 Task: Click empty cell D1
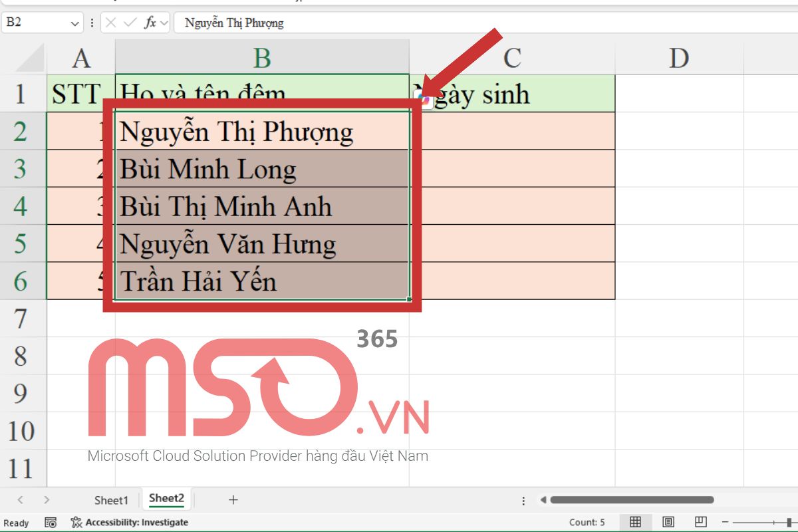pos(679,94)
